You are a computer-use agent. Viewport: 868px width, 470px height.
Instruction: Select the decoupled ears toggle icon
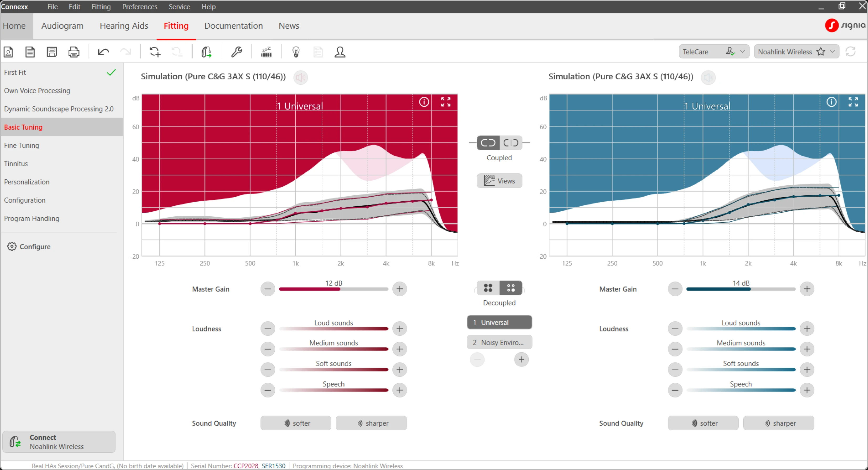511,143
